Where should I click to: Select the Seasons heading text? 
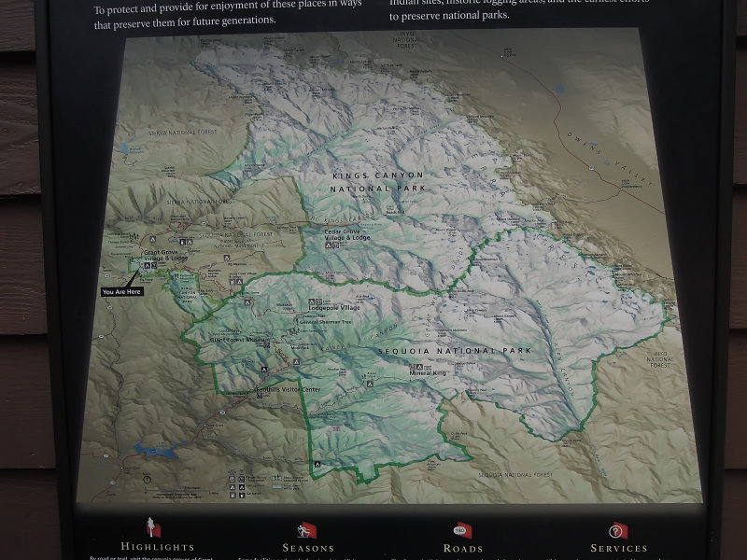click(308, 548)
